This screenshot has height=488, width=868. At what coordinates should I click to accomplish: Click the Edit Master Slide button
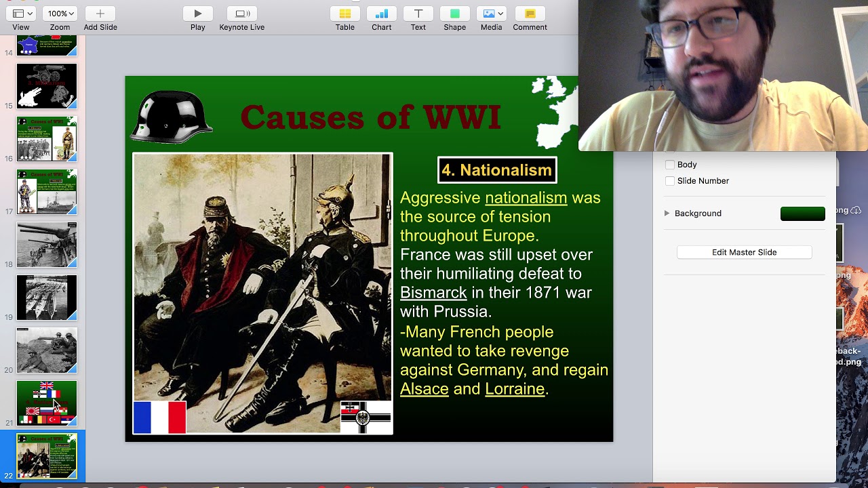744,252
